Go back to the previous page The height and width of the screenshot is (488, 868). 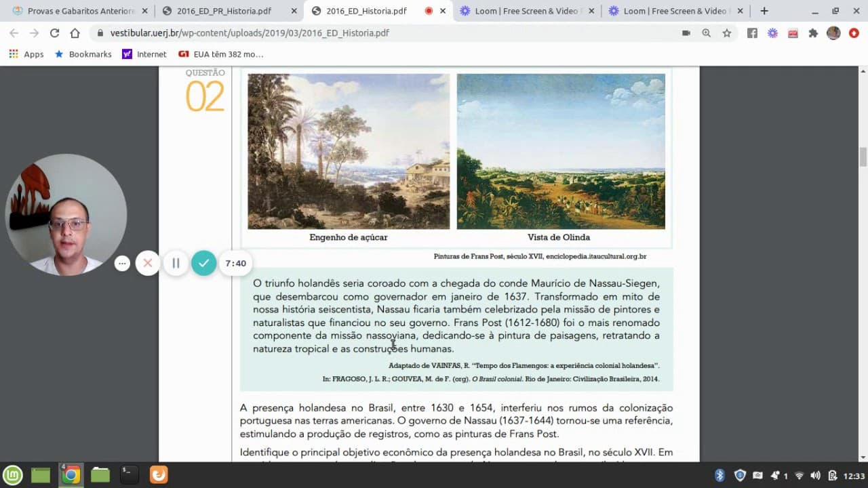(14, 33)
